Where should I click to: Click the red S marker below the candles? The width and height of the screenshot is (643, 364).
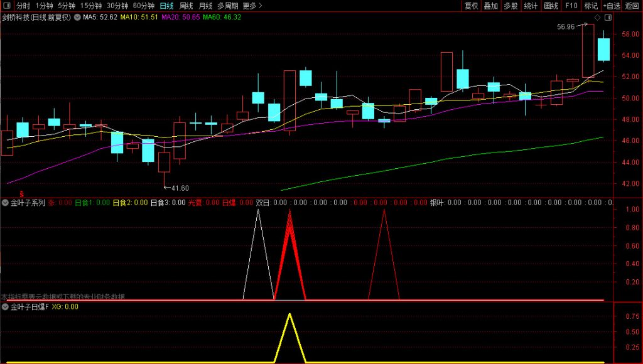pyautogui.click(x=22, y=194)
